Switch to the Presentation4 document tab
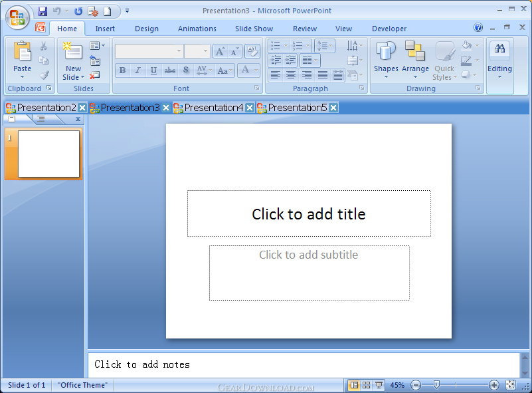Screen dimensions: 532x393 coord(214,108)
